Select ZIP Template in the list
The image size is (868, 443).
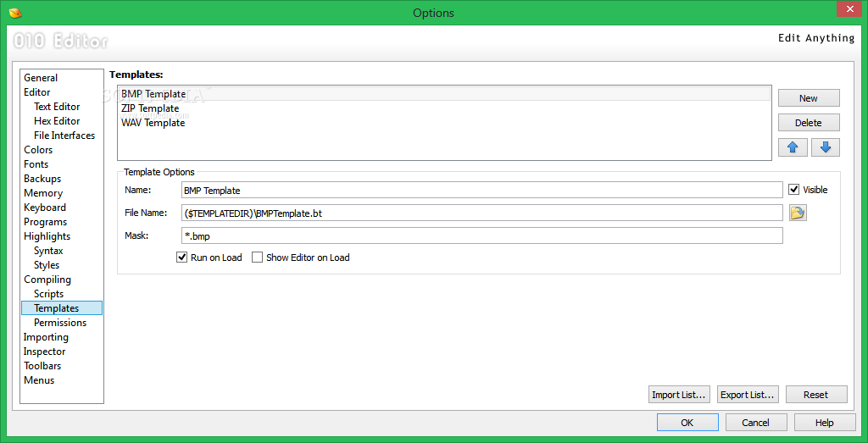444,108
